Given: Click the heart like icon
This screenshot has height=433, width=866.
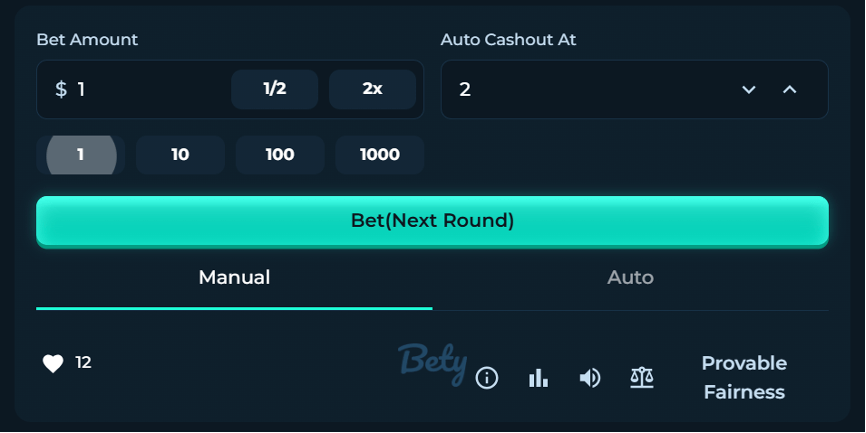Looking at the screenshot, I should pos(53,364).
